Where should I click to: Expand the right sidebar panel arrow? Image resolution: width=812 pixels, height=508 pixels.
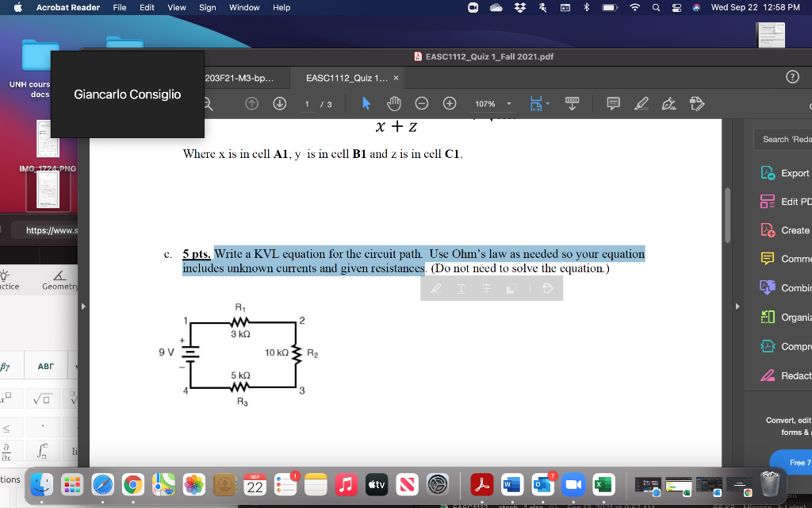tap(737, 306)
